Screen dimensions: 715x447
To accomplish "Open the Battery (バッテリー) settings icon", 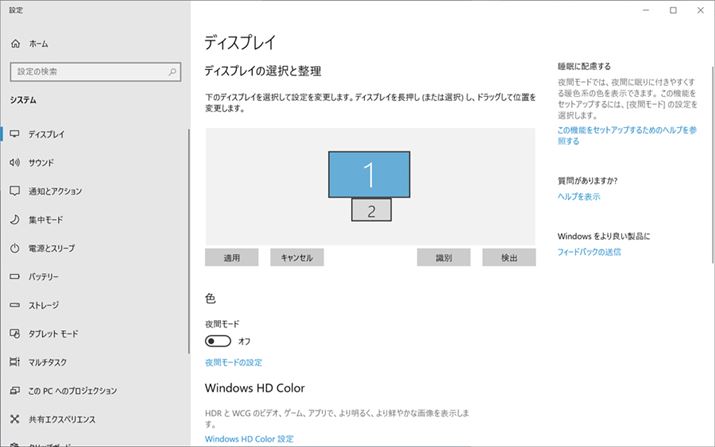I will click(16, 276).
